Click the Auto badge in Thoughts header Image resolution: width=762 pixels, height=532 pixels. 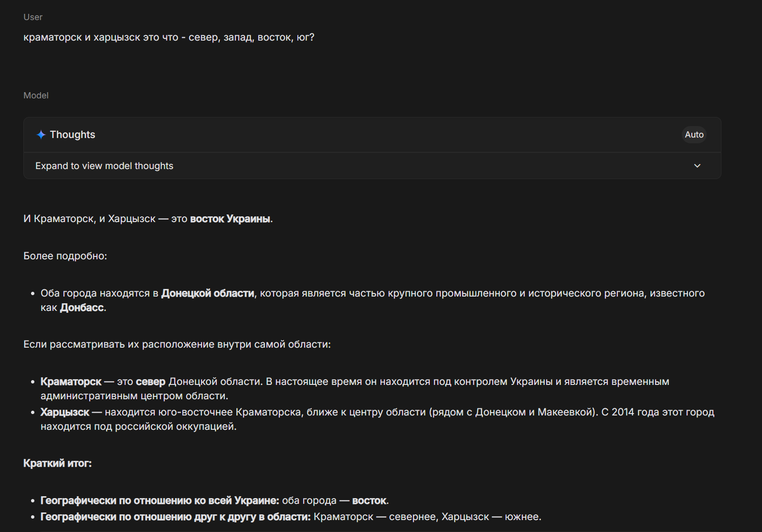[x=694, y=135]
